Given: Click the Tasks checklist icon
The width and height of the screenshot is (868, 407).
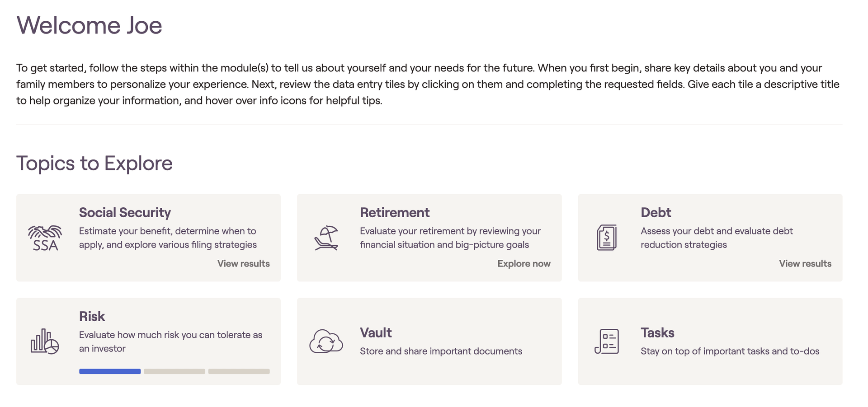Looking at the screenshot, I should click(x=607, y=342).
